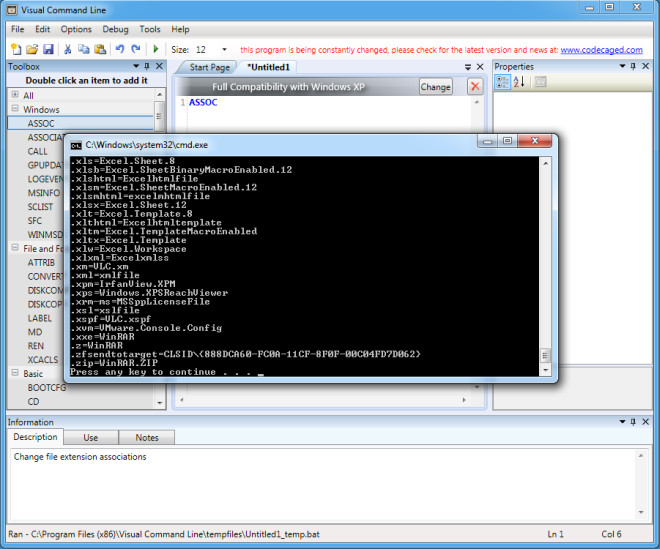Select MD command in Toolbox

tap(35, 332)
